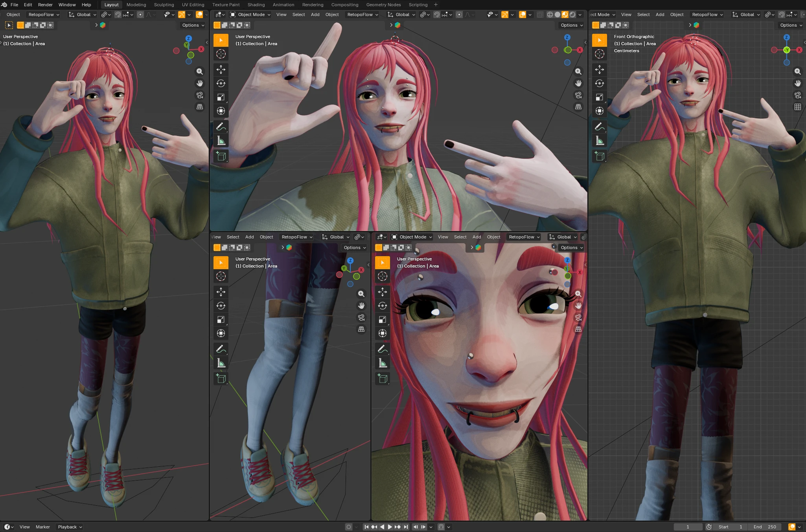The width and height of the screenshot is (806, 532).
Task: Select the Cursor tool in the front orthographic viewport
Action: coord(600,54)
